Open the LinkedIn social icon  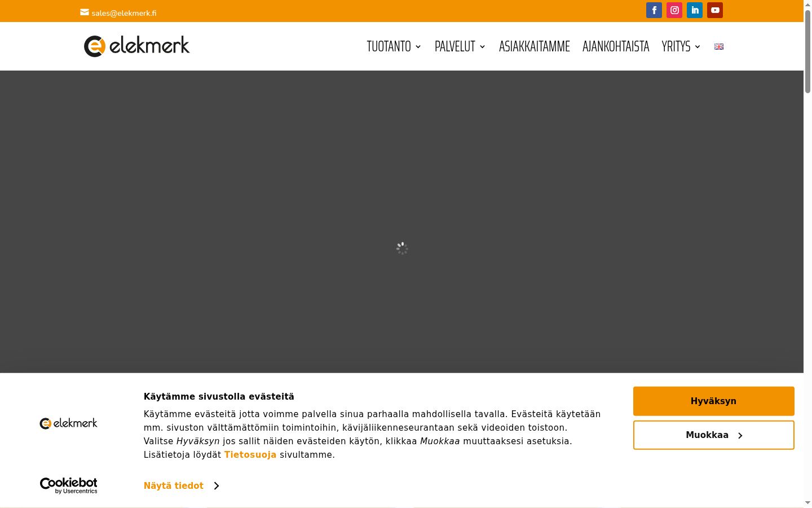point(695,10)
